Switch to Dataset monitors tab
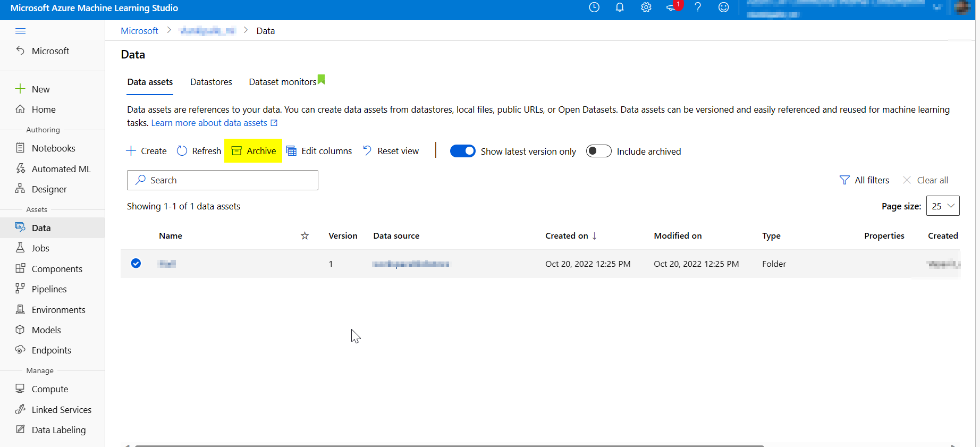Image resolution: width=980 pixels, height=447 pixels. pos(283,82)
